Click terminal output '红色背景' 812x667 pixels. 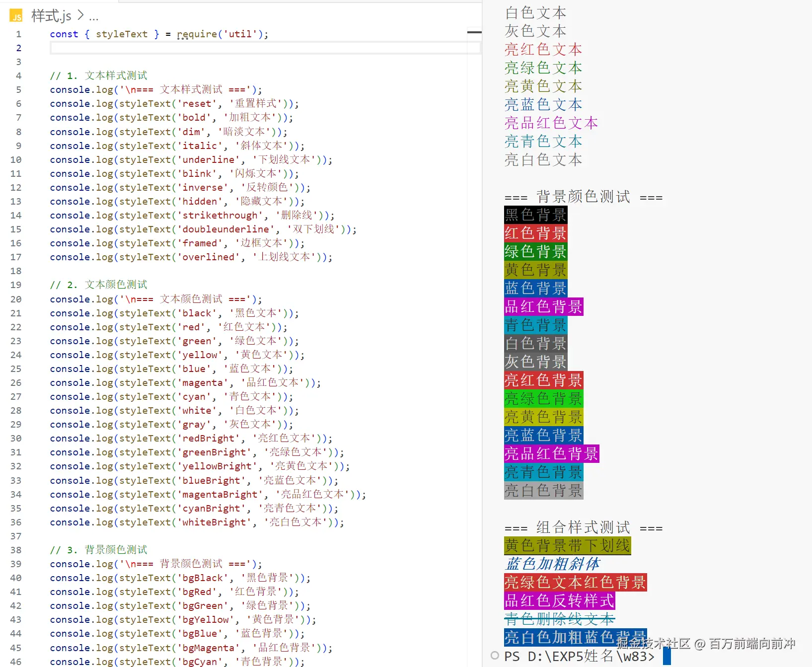[x=535, y=233]
